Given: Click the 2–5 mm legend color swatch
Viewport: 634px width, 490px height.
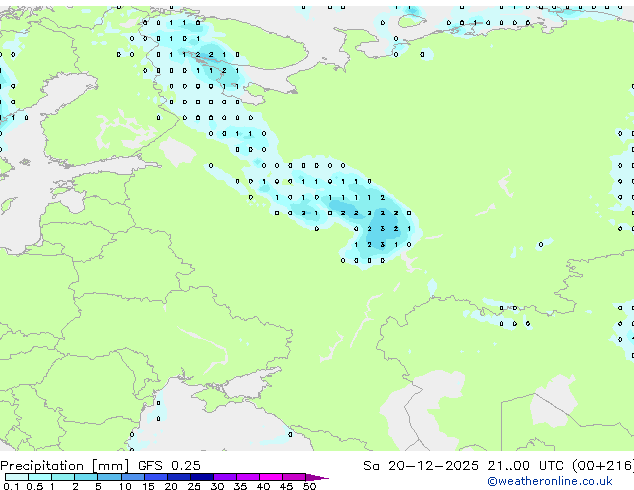Looking at the screenshot, I should [86, 477].
